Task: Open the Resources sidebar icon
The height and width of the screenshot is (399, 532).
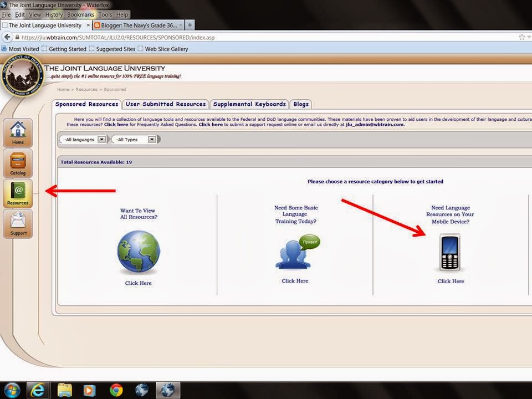Action: (18, 193)
